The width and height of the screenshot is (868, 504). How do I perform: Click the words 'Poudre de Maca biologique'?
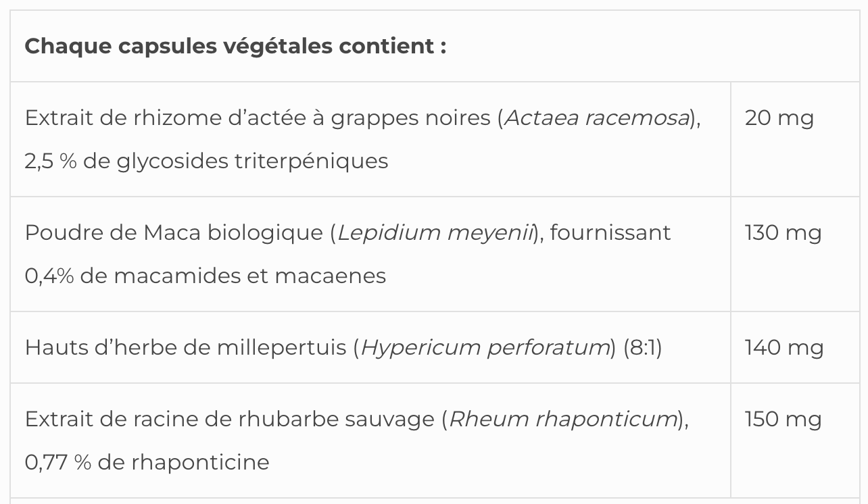(174, 233)
